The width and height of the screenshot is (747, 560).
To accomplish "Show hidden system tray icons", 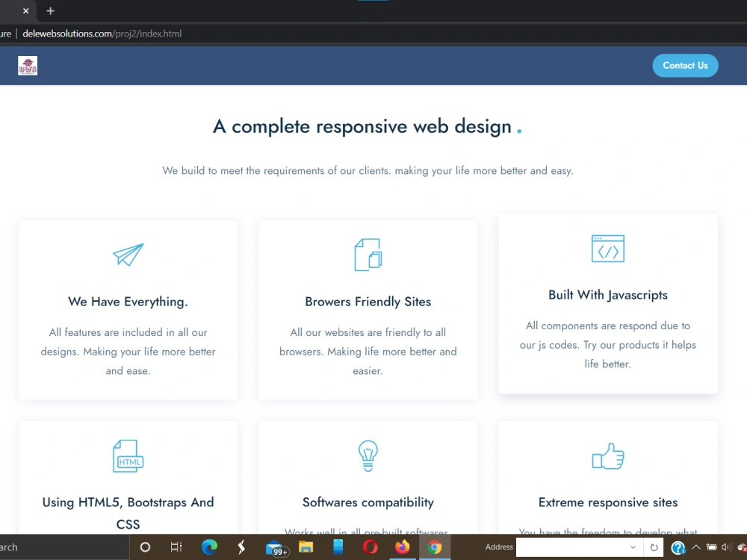I will tap(696, 547).
